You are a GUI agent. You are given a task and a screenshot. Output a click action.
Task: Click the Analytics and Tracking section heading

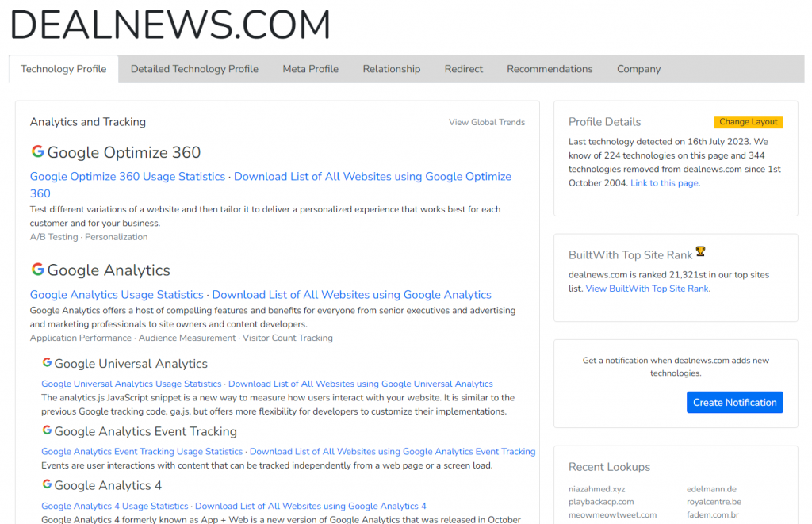point(87,122)
